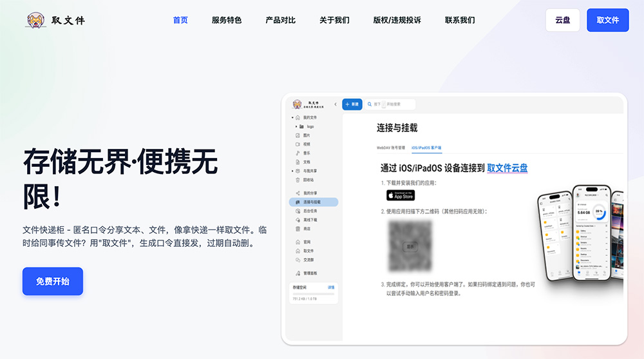The width and height of the screenshot is (644, 359).
Task: Select the 图片 image icon in the preview
Action: [x=298, y=135]
